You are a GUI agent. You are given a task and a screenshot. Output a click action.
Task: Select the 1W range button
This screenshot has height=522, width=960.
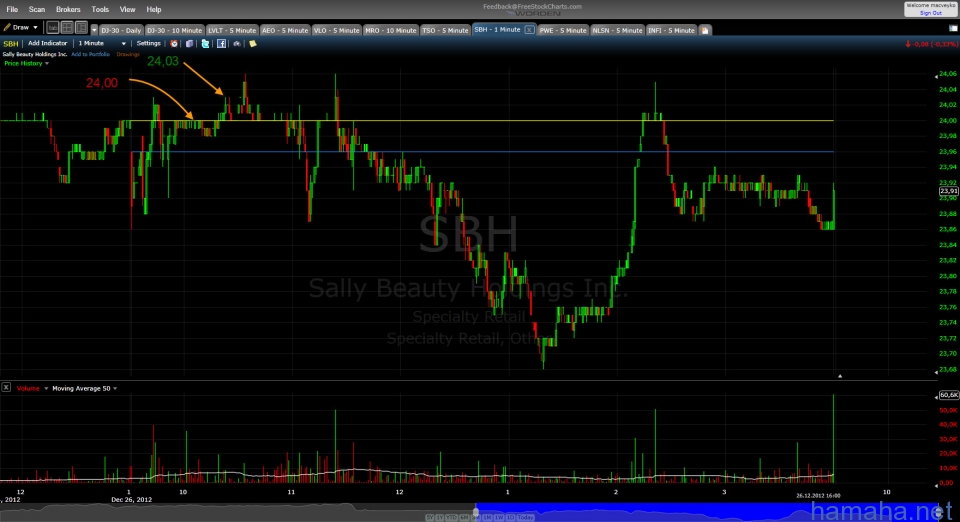pyautogui.click(x=499, y=518)
